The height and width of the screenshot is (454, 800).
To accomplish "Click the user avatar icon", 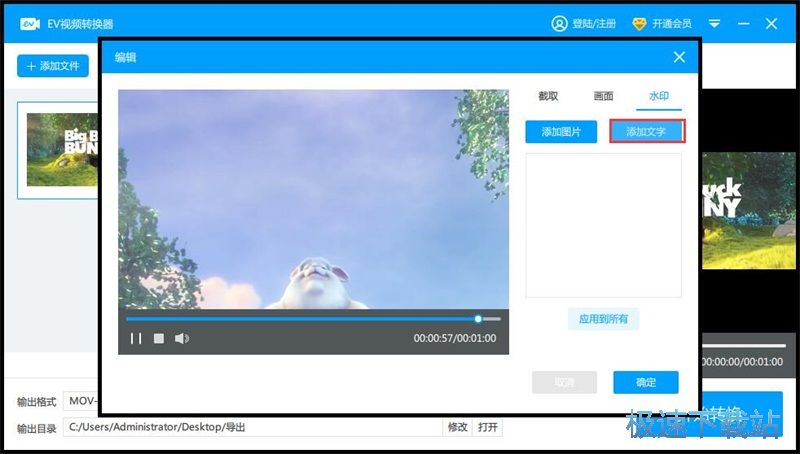I will coord(559,23).
